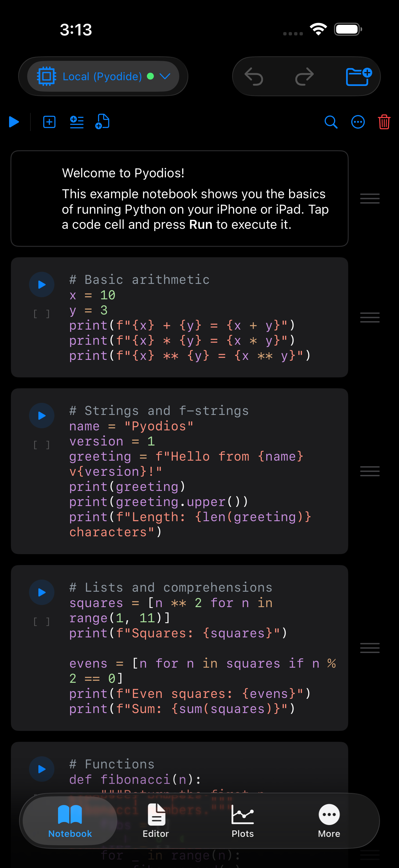Tap the '# Basic arithmetic' comment line
399x868 pixels.
[x=139, y=280]
